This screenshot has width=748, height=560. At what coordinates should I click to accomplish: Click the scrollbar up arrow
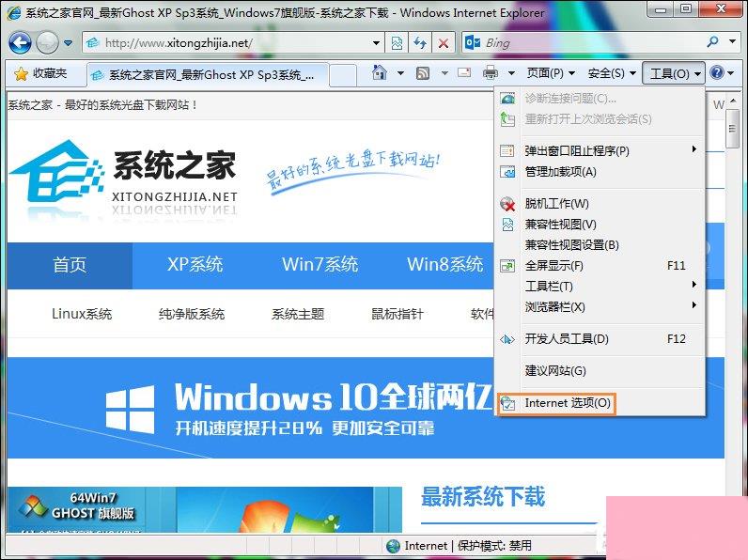tap(733, 101)
